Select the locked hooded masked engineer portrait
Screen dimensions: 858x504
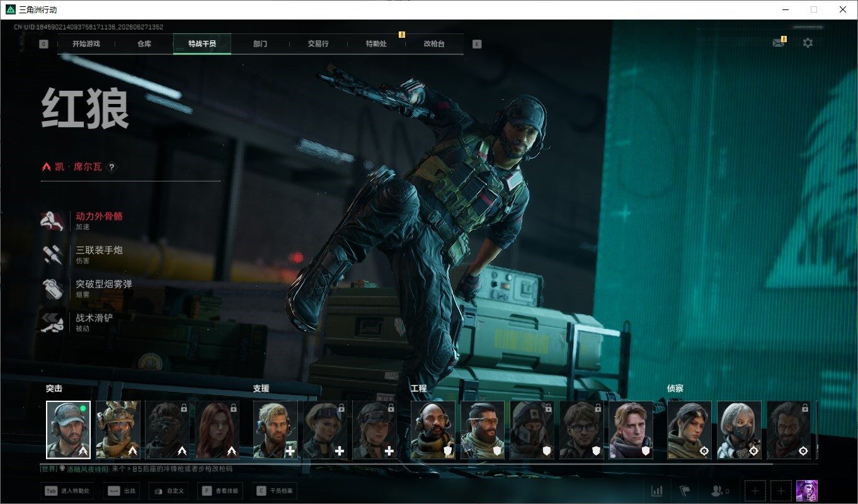tap(532, 430)
